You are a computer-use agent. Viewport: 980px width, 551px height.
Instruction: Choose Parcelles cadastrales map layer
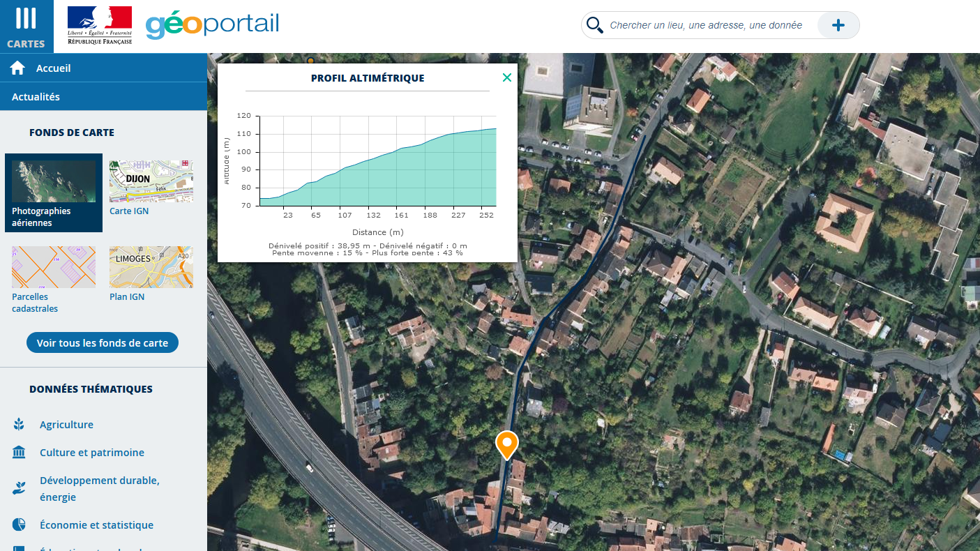54,267
